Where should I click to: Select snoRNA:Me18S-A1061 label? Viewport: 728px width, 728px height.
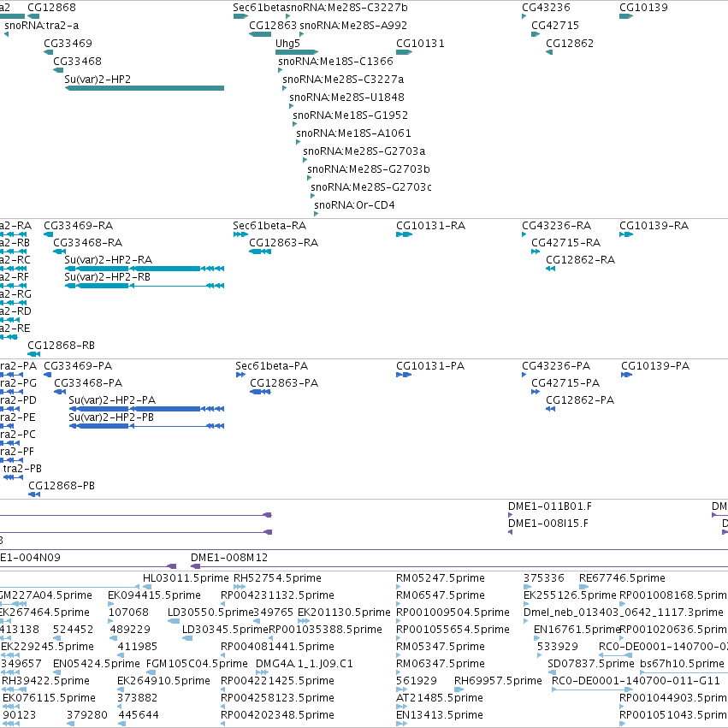click(354, 133)
